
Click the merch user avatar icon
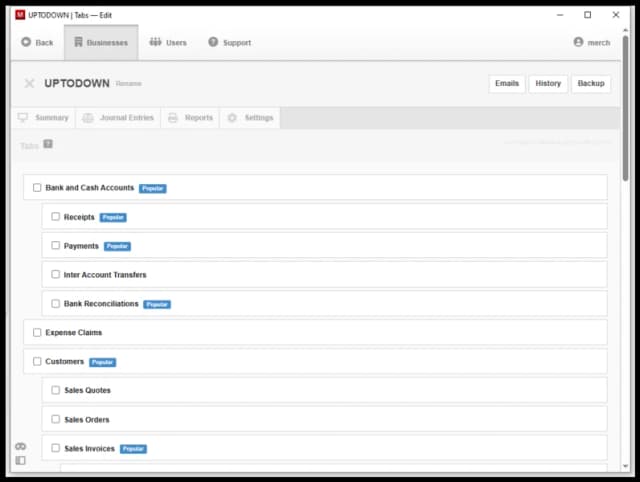[x=578, y=42]
